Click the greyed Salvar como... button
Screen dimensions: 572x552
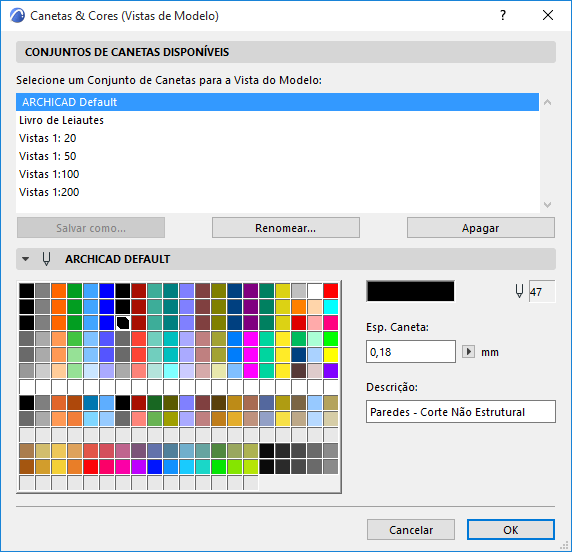pos(91,228)
